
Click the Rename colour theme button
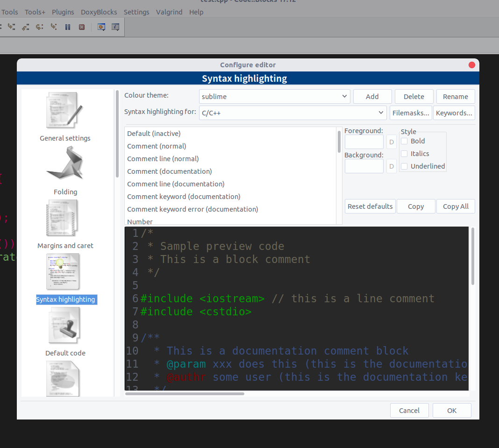point(456,96)
